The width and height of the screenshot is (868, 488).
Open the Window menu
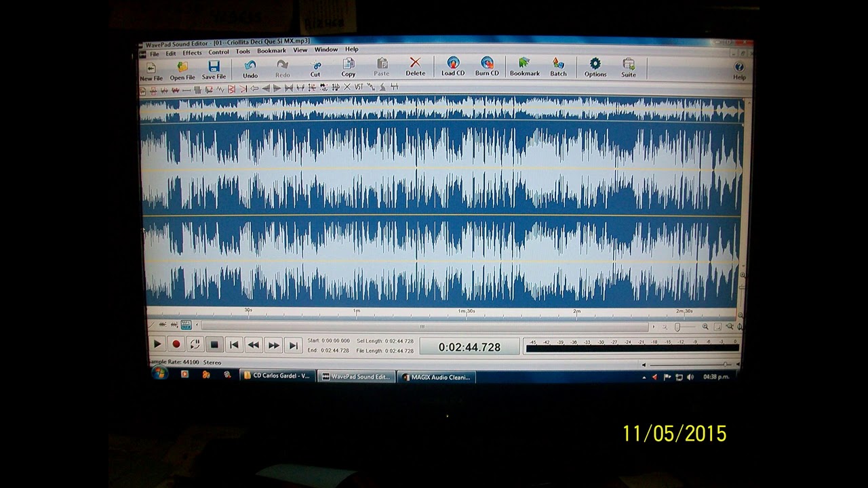[325, 50]
